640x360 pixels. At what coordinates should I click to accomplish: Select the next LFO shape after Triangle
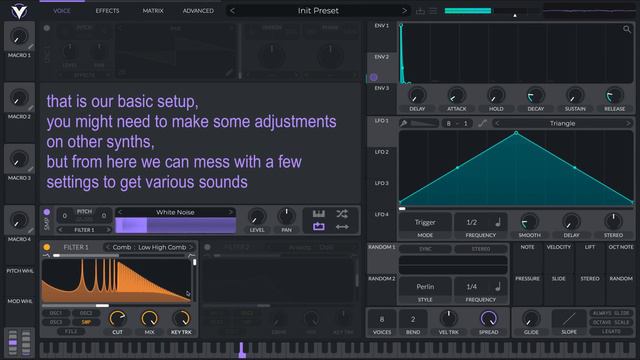tap(628, 123)
